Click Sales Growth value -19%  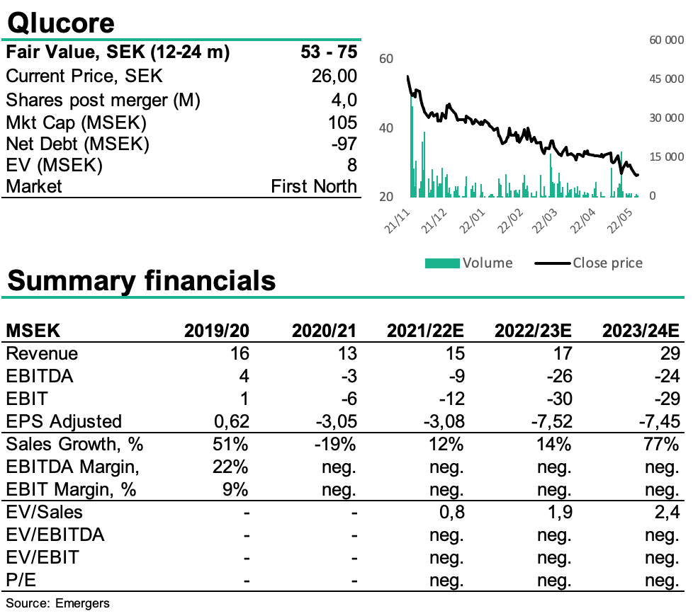[x=335, y=444]
